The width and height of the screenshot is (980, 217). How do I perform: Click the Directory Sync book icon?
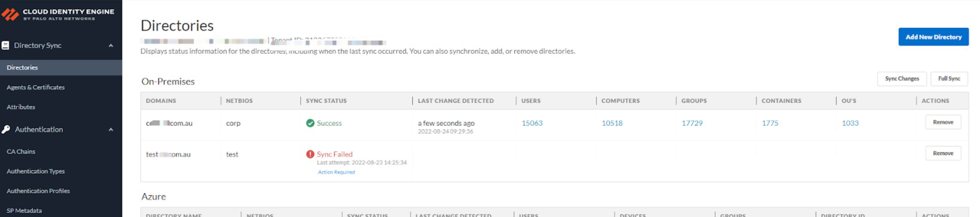[6, 45]
